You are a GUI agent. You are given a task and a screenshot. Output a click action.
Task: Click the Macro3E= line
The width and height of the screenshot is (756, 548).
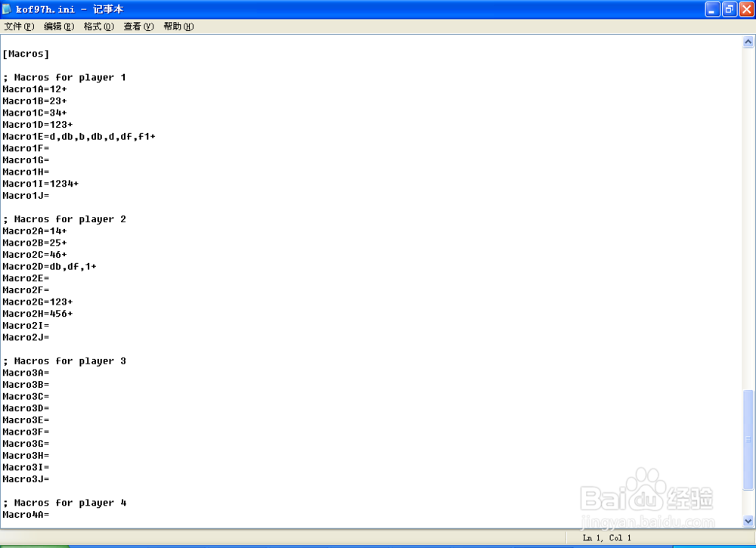[x=26, y=420]
